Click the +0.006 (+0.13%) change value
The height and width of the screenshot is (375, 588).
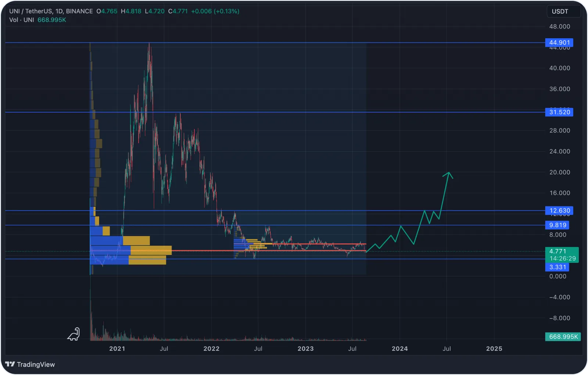(x=215, y=11)
